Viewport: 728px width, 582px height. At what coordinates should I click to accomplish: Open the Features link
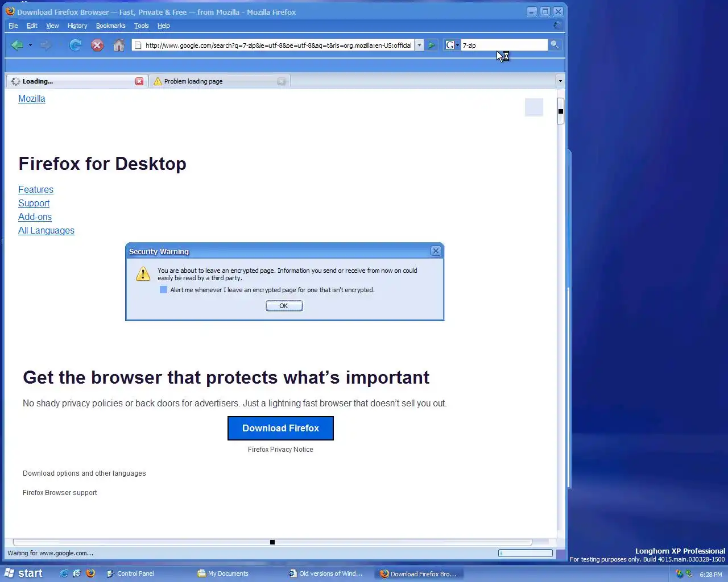pyautogui.click(x=36, y=189)
